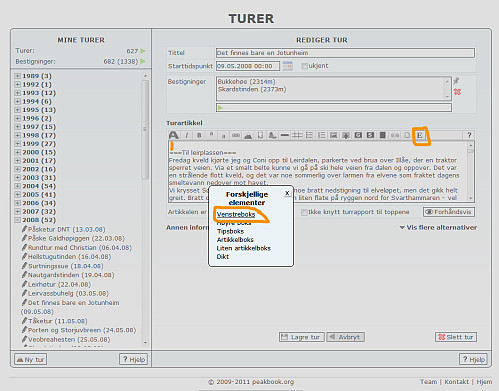This screenshot has height=391, width=499.
Task: Open editor help question mark
Action: coord(469,135)
